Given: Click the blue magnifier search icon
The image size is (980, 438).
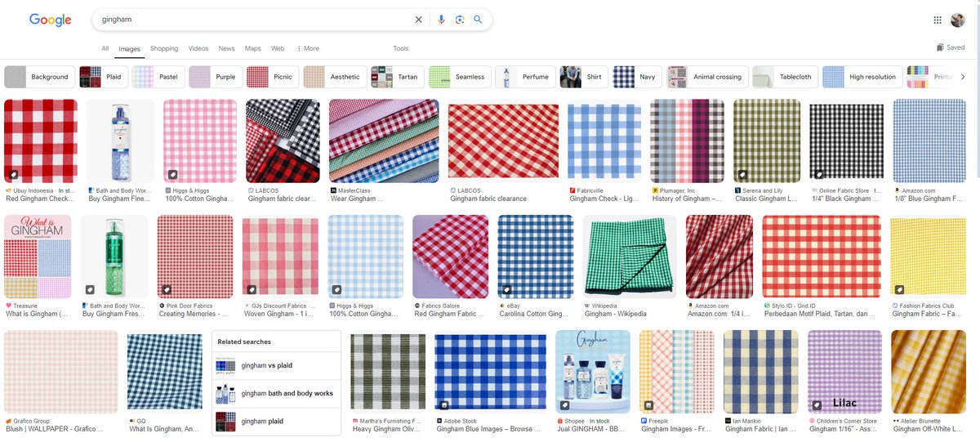Looking at the screenshot, I should [x=478, y=20].
